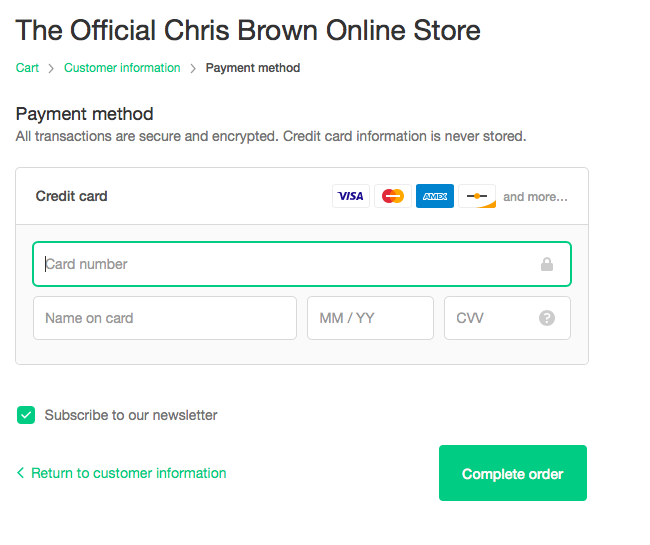The image size is (650, 545).
Task: Click the American Express icon
Action: 435,196
